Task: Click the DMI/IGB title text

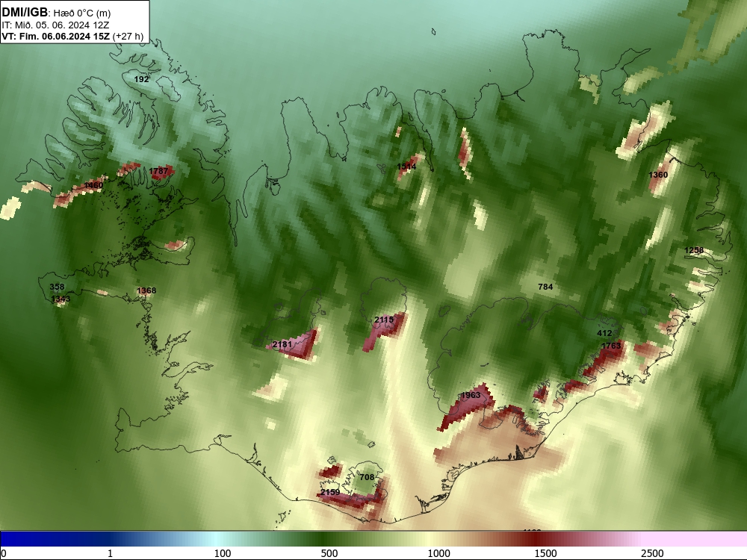Action: 25,13
